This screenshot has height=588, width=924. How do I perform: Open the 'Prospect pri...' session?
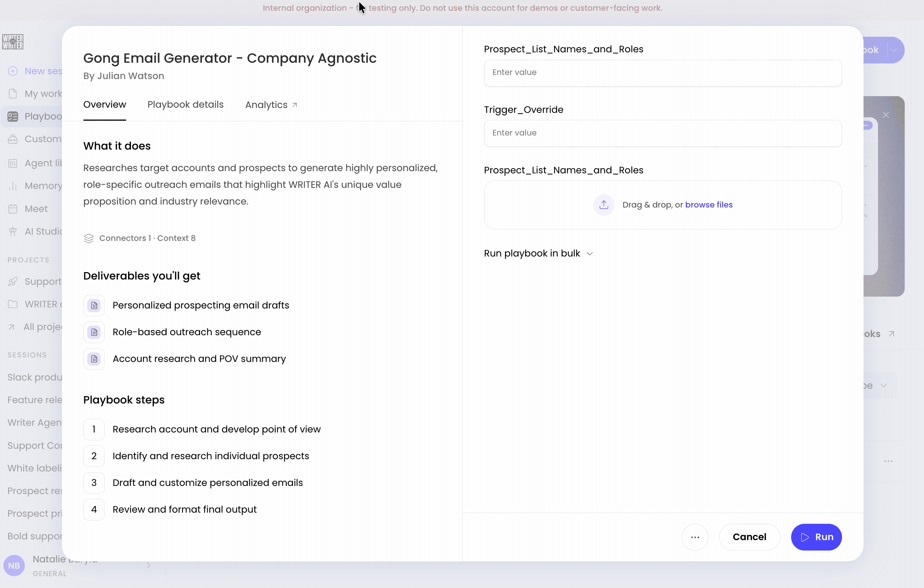(x=35, y=513)
